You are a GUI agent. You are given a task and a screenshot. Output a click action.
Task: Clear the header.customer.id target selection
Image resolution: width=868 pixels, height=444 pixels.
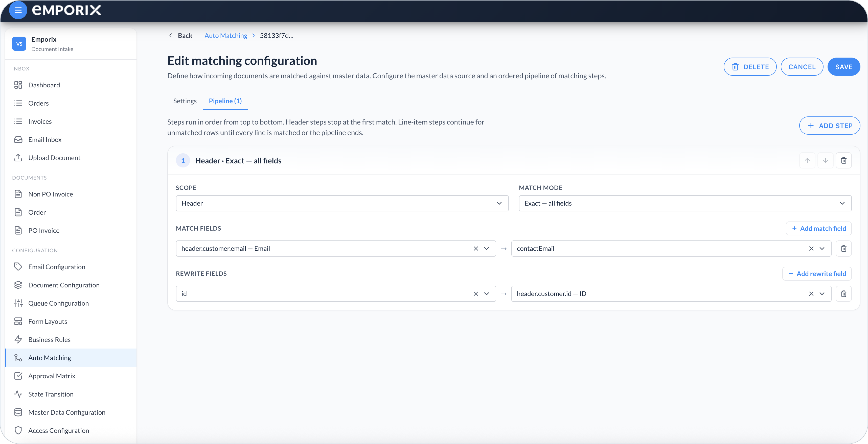811,294
